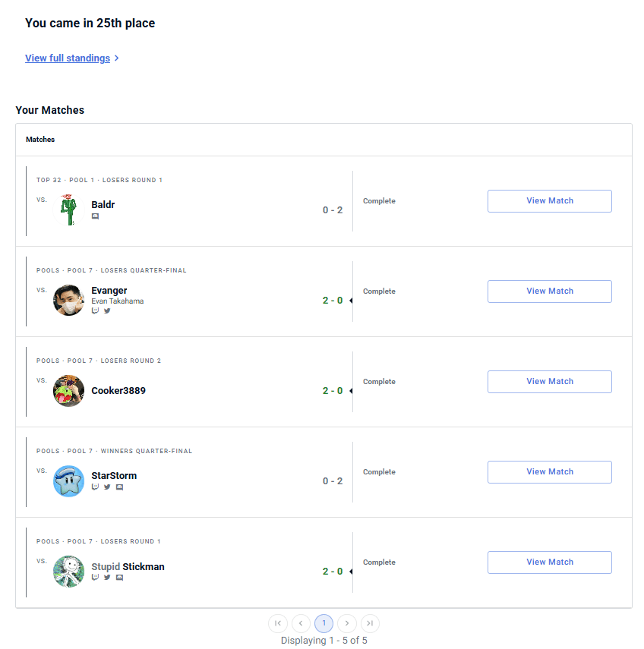Open Stupid Stickman's Twitter icon
Viewport: 644px width, 649px height.
point(107,578)
